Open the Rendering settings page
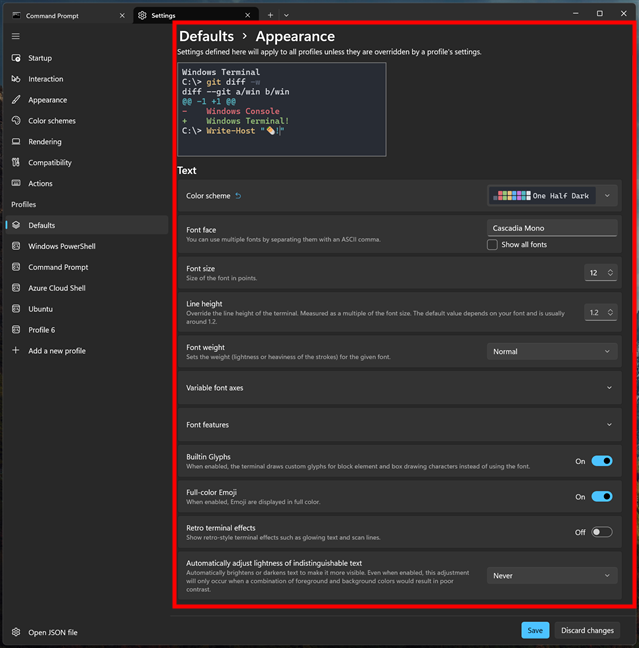This screenshot has height=648, width=639. click(x=87, y=142)
